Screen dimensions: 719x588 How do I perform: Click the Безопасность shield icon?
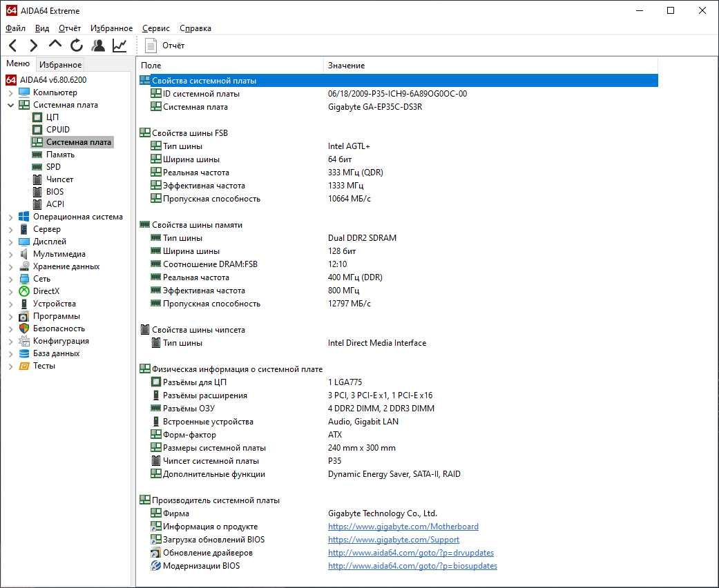pyautogui.click(x=24, y=328)
